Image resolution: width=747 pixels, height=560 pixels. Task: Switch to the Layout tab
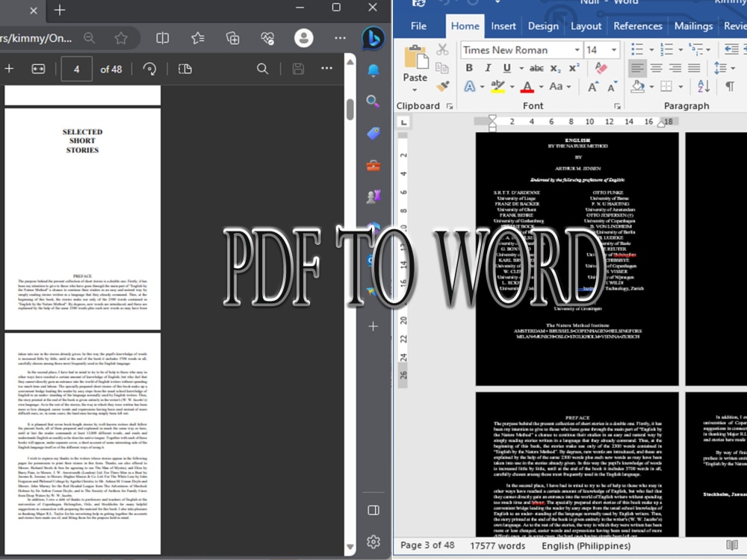point(586,26)
